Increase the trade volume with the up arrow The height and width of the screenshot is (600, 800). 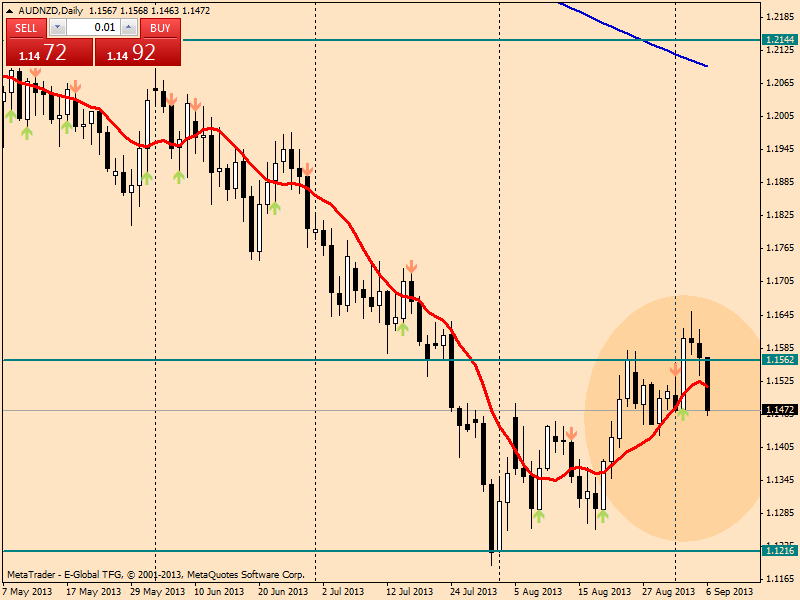click(x=130, y=28)
